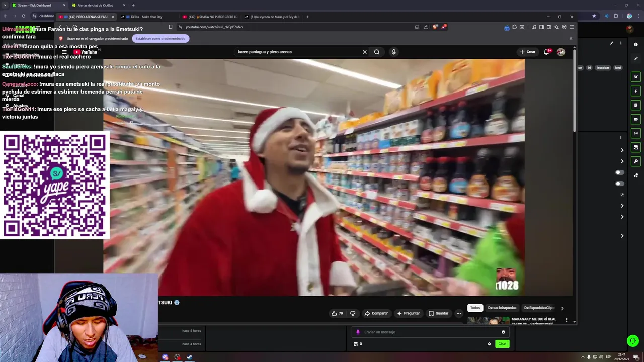Like the video with 79 likes
The height and width of the screenshot is (362, 644).
(337, 313)
